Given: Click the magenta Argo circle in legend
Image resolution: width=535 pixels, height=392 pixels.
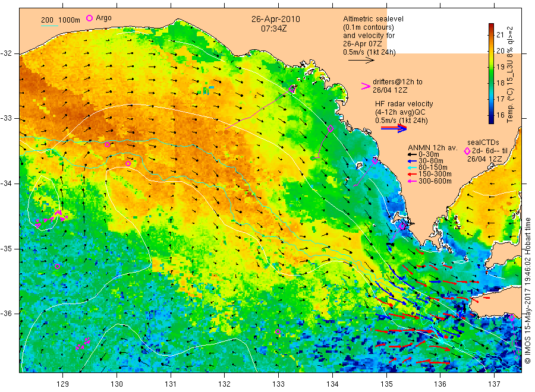Looking at the screenshot, I should click(x=89, y=18).
